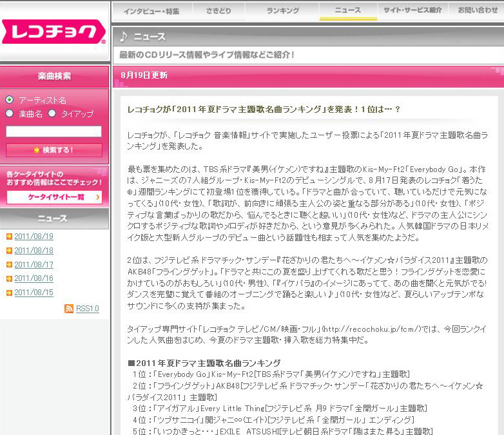
Task: Click bullet icon beside 2011/08/16
Action: click(x=9, y=278)
